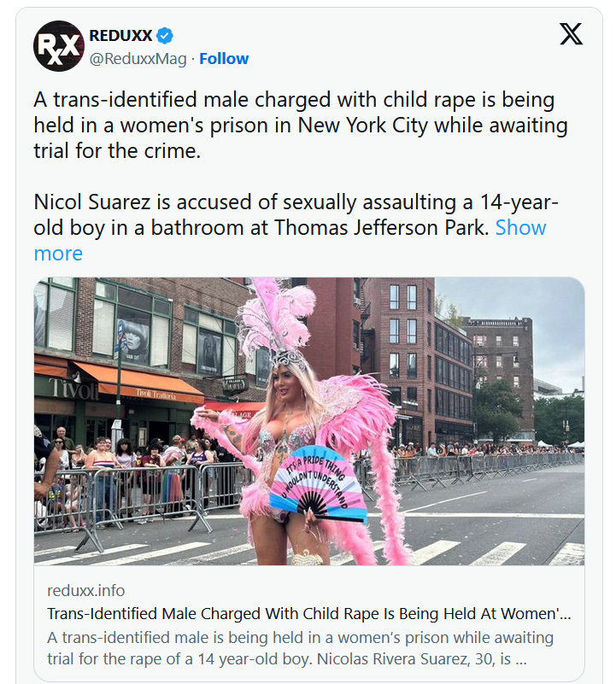This screenshot has height=684, width=616.
Task: Click the blue verified badge
Action: tap(165, 35)
